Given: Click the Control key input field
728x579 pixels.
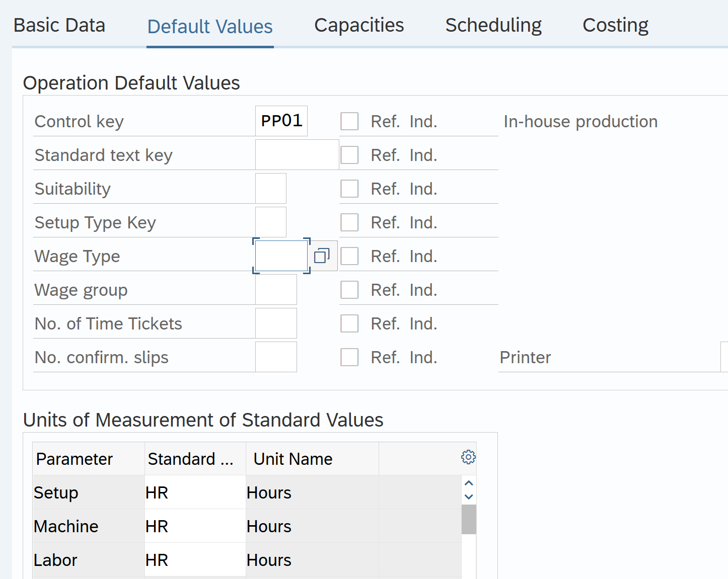Looking at the screenshot, I should (281, 121).
